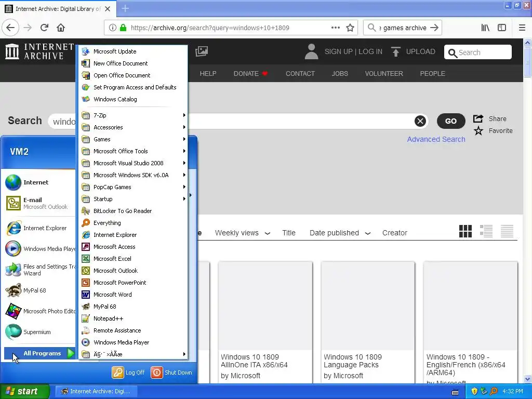Switch results to compact list view
Image resolution: width=532 pixels, height=399 pixels.
(507, 231)
